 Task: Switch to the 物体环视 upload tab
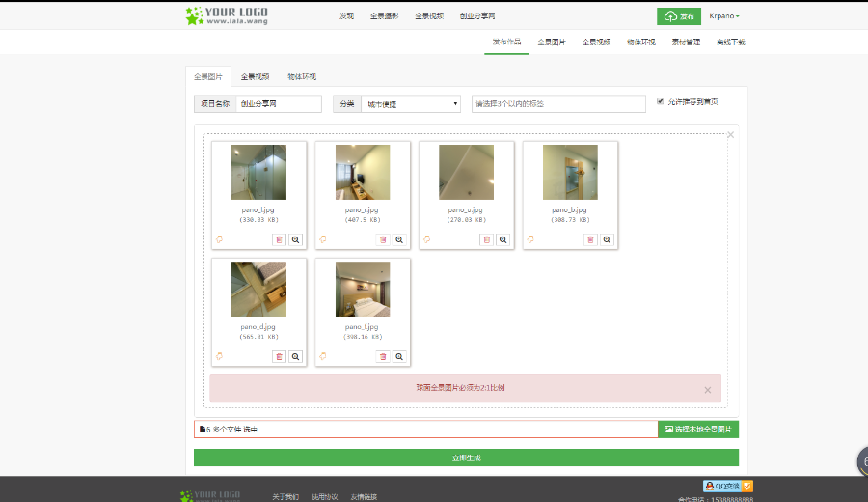pyautogui.click(x=302, y=76)
